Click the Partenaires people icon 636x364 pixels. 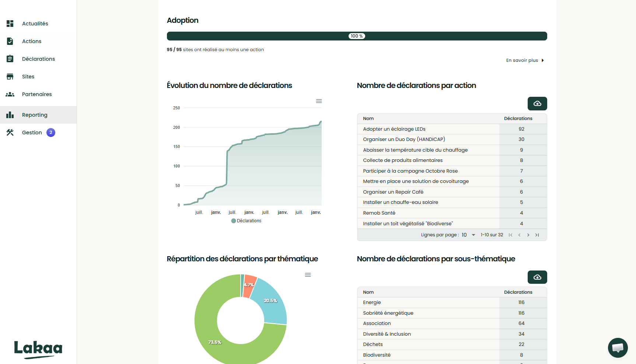(10, 94)
